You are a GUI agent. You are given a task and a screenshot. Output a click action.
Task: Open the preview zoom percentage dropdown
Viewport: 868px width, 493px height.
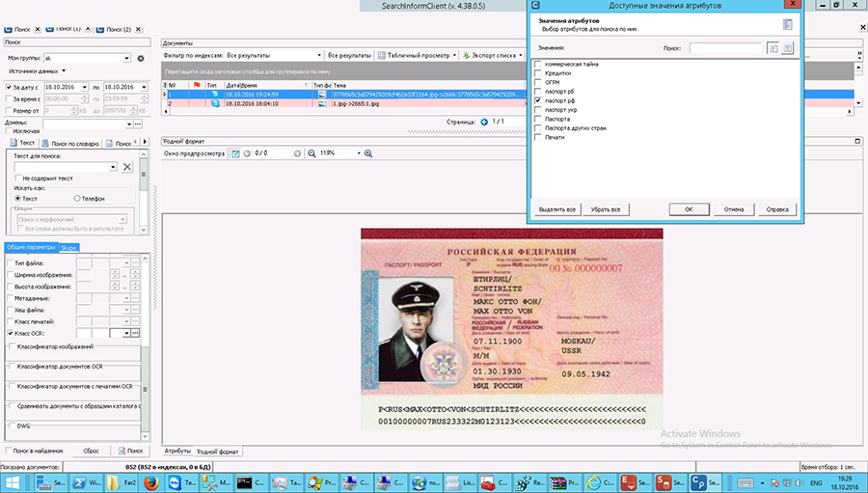pyautogui.click(x=358, y=153)
